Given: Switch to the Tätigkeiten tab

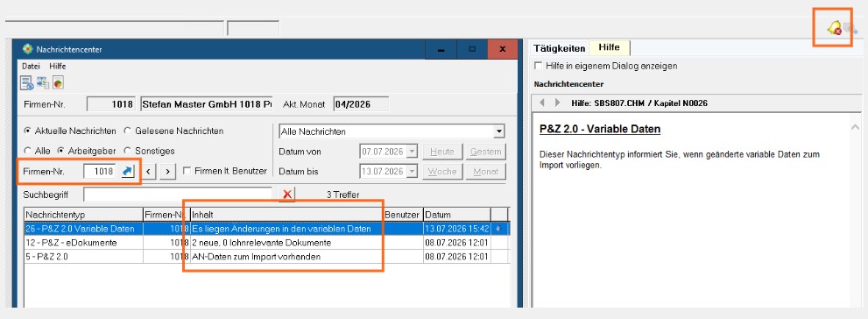Looking at the screenshot, I should 559,49.
